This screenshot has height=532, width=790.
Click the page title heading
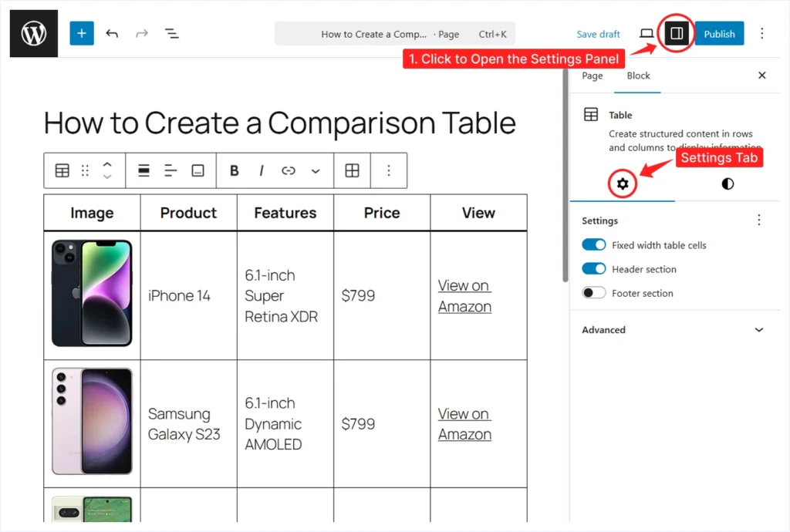tap(279, 123)
